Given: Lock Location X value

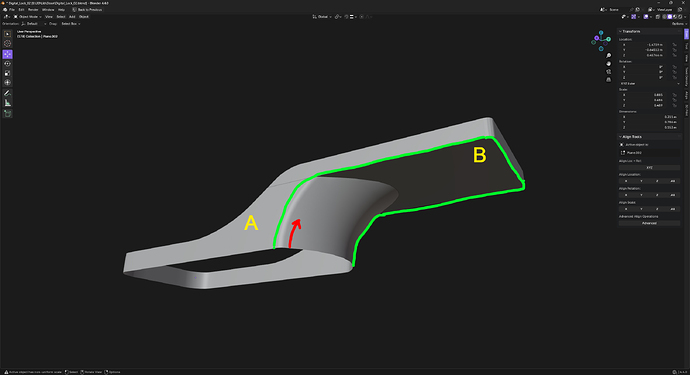Looking at the screenshot, I should [x=674, y=44].
